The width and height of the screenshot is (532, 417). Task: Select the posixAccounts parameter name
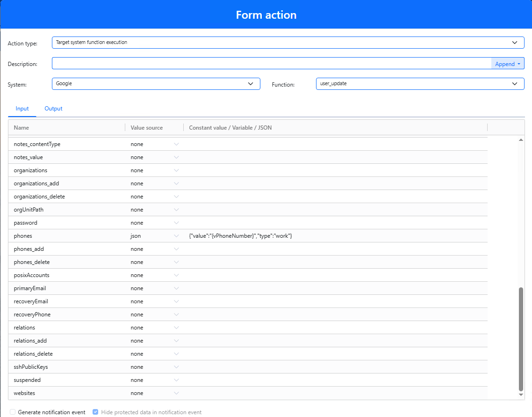[x=31, y=275]
